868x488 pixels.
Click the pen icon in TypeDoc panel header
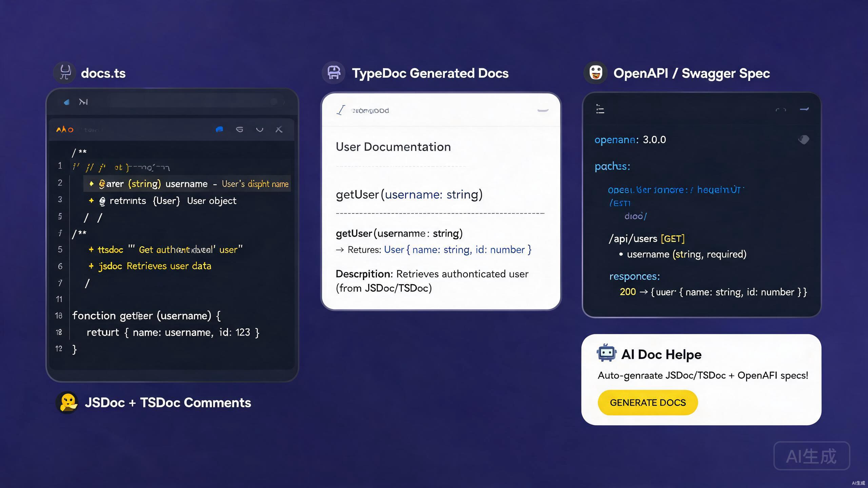coord(341,110)
